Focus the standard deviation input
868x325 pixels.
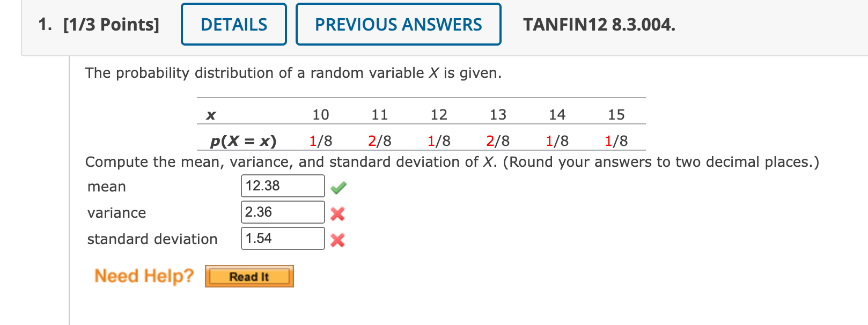coord(283,238)
